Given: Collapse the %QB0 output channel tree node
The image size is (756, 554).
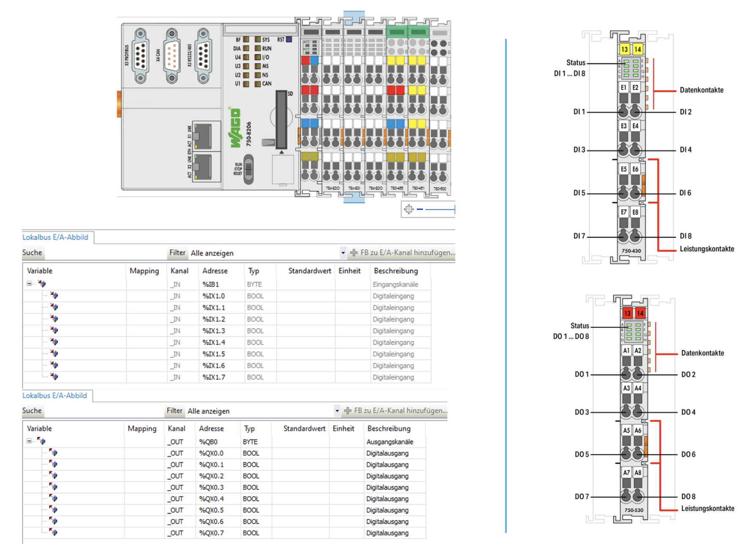Looking at the screenshot, I should [29, 441].
